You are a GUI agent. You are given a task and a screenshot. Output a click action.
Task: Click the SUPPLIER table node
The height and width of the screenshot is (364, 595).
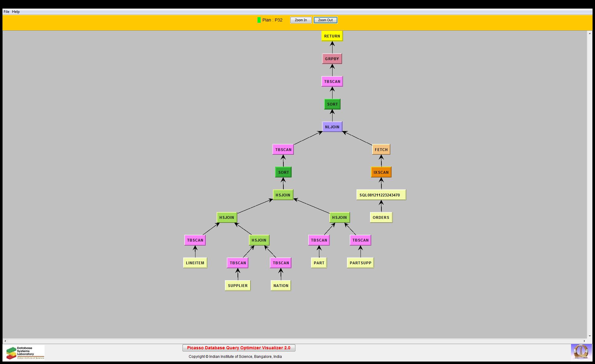click(x=238, y=285)
